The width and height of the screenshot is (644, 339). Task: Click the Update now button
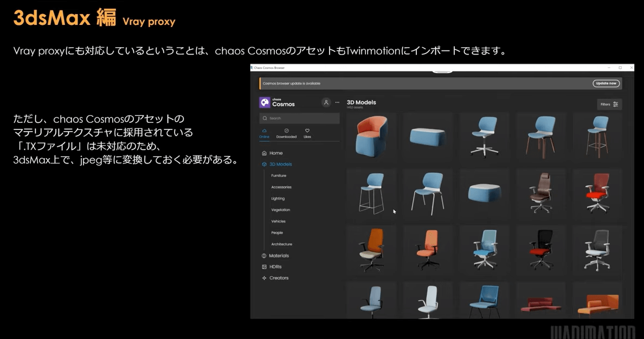tap(606, 83)
